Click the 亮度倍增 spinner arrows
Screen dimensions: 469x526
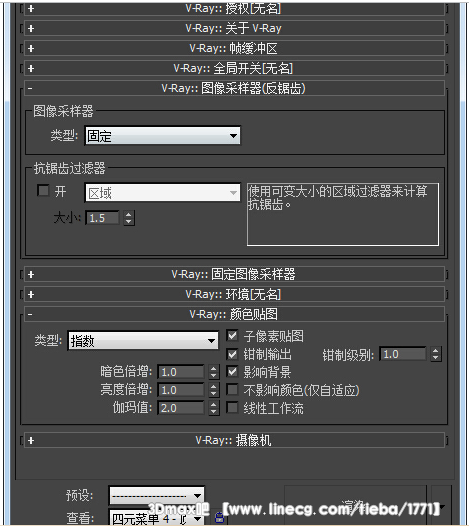click(214, 390)
